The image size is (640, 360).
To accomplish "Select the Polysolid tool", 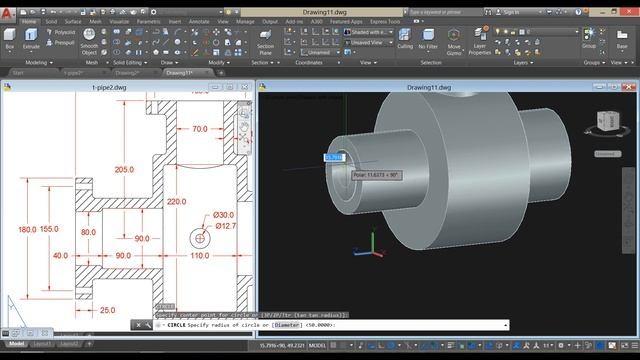I will pos(61,32).
